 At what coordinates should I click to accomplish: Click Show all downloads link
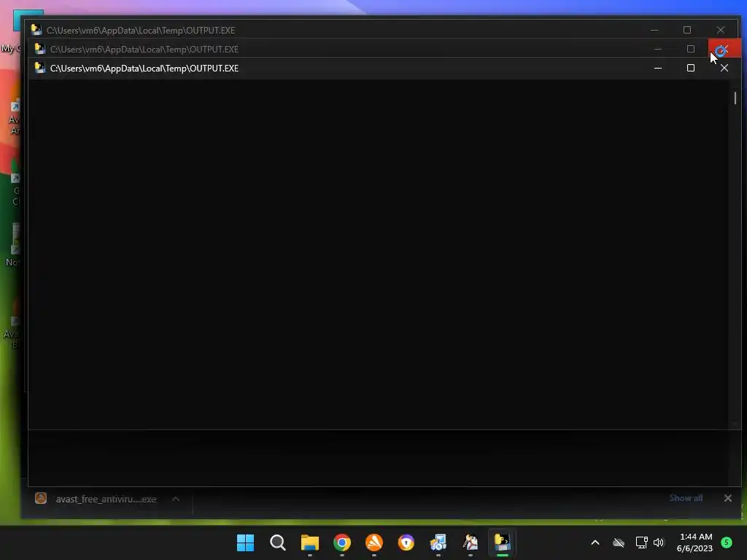pyautogui.click(x=686, y=497)
